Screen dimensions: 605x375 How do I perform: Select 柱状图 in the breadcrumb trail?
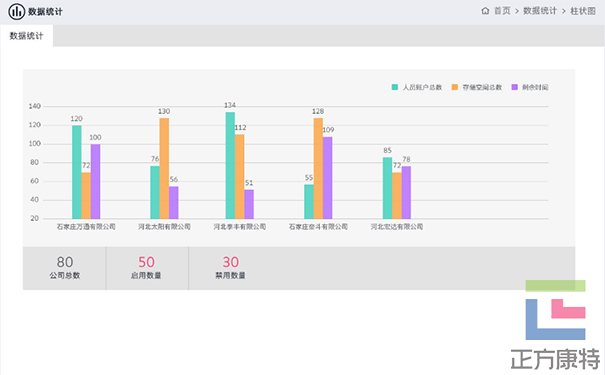pyautogui.click(x=583, y=11)
